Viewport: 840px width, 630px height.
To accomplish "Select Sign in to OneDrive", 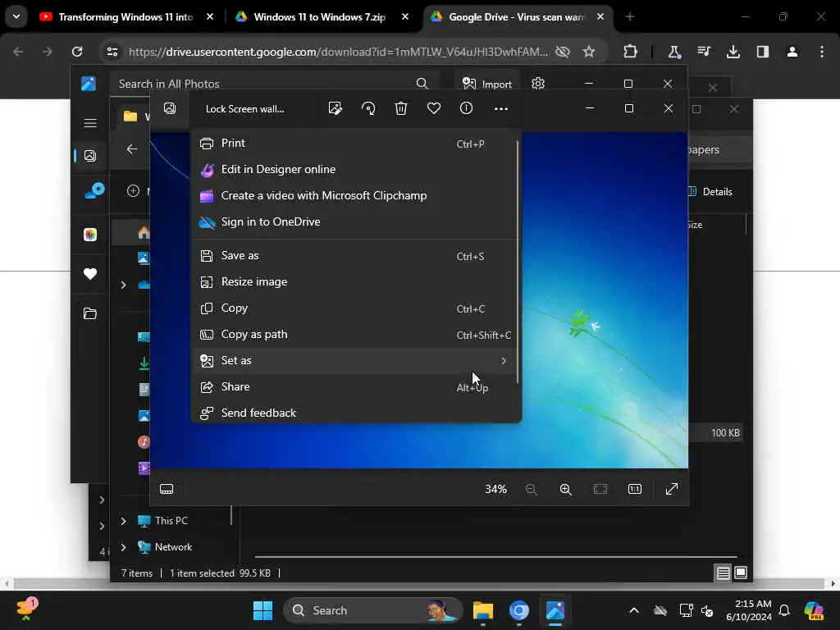I will click(354, 221).
